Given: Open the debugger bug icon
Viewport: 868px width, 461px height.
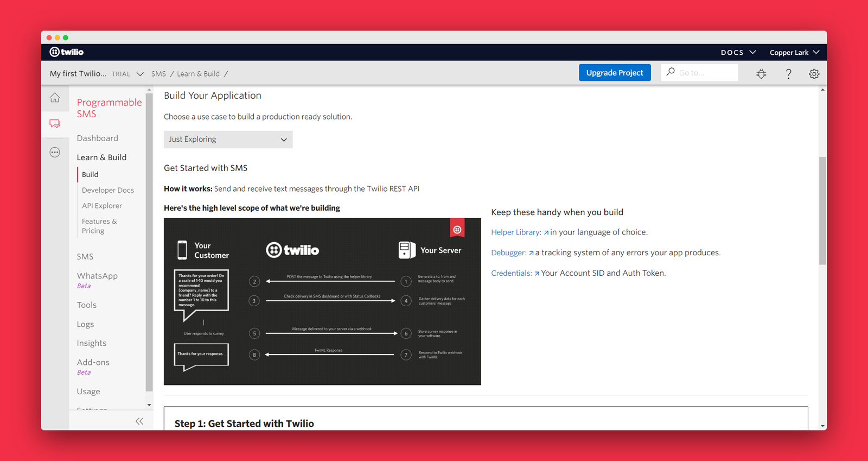Looking at the screenshot, I should (762, 74).
